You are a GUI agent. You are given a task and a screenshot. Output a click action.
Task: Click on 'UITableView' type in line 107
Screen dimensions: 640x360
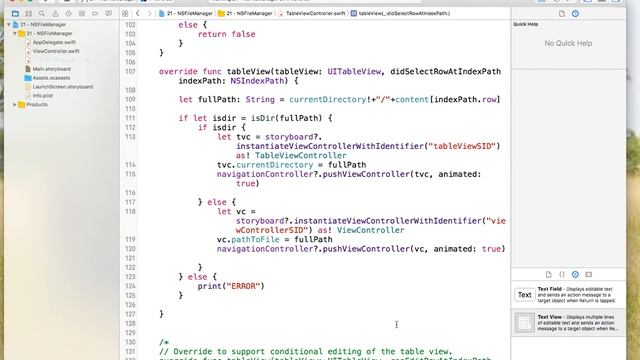click(x=354, y=71)
